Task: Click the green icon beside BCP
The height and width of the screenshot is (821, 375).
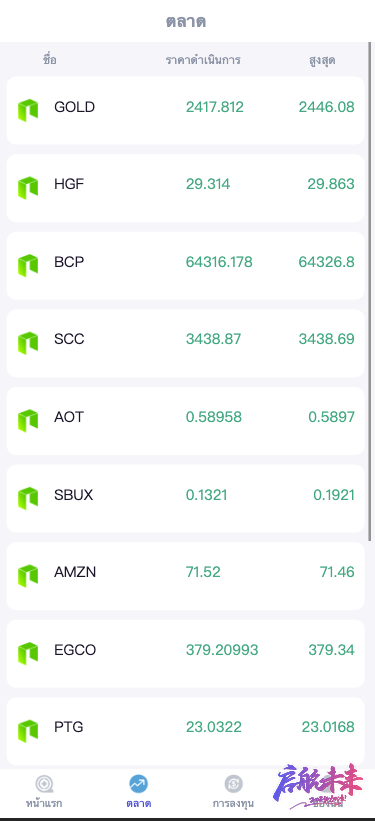Action: click(28, 265)
